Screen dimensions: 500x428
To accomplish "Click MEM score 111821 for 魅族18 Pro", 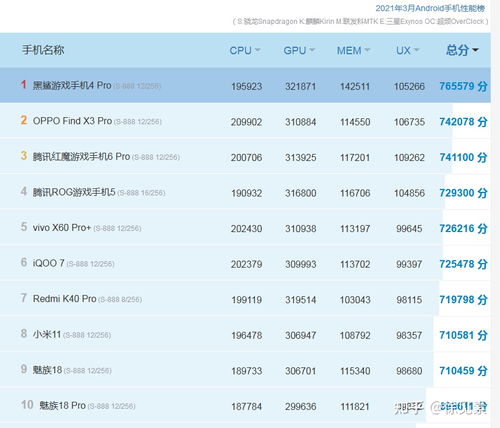I will pyautogui.click(x=355, y=407).
